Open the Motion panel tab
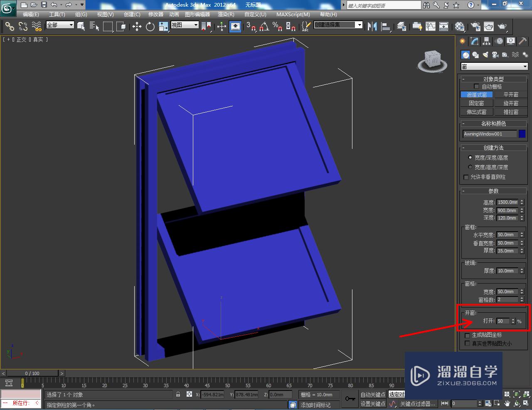Screen dimensions: 532x410 499,41
